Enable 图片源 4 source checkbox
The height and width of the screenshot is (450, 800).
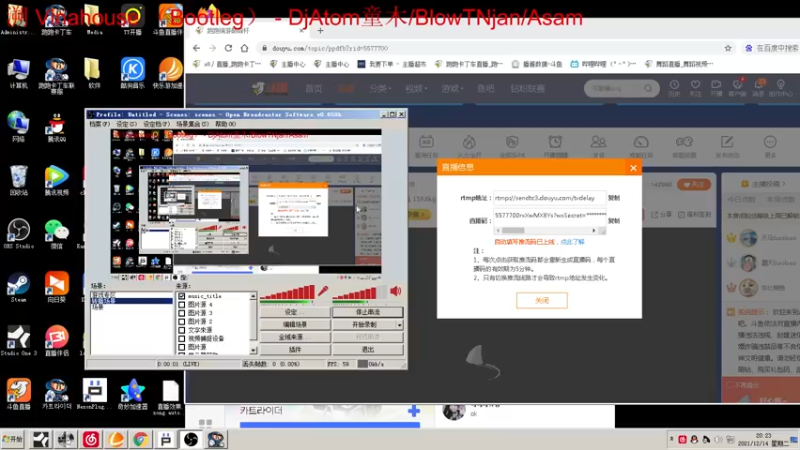click(x=182, y=305)
